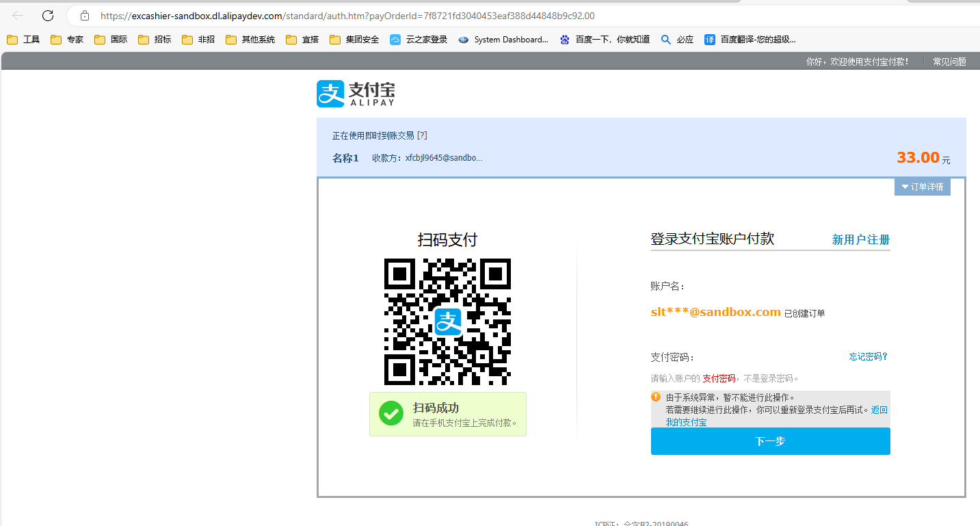This screenshot has width=980, height=526.
Task: Click the 33.00 元 amount
Action: 923,158
